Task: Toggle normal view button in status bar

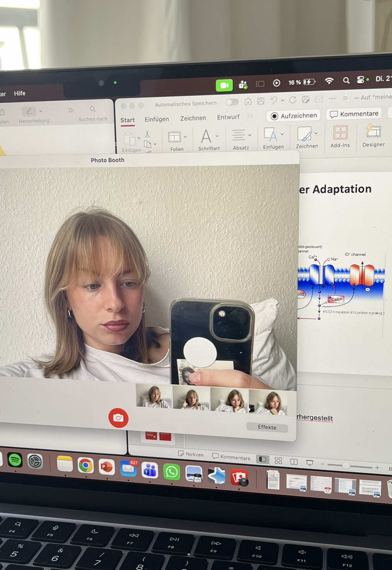Action: click(263, 459)
